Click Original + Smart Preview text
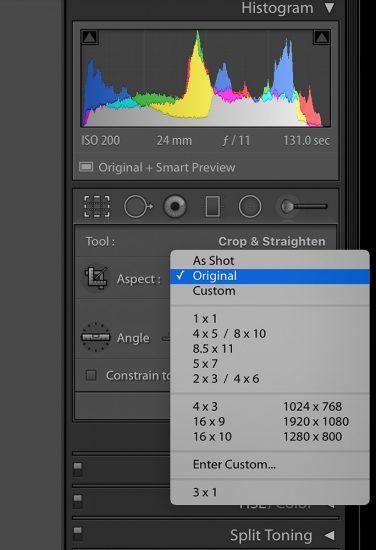The width and height of the screenshot is (376, 550). coord(167,168)
